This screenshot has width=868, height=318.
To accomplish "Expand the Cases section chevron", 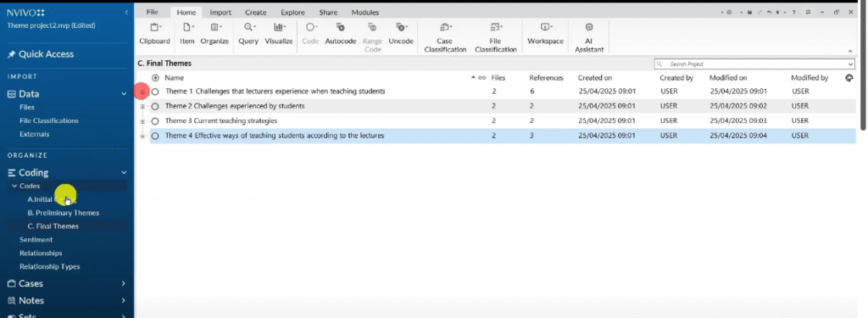I will click(124, 283).
